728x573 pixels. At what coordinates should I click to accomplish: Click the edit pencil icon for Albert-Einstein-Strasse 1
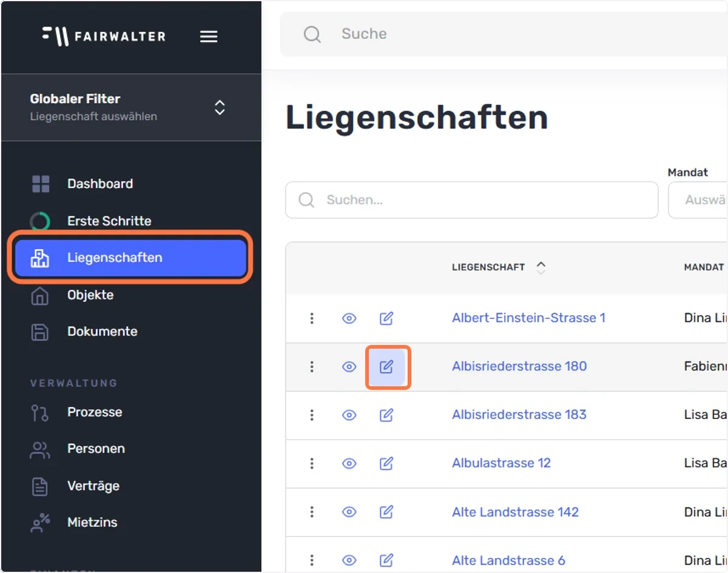pyautogui.click(x=386, y=318)
